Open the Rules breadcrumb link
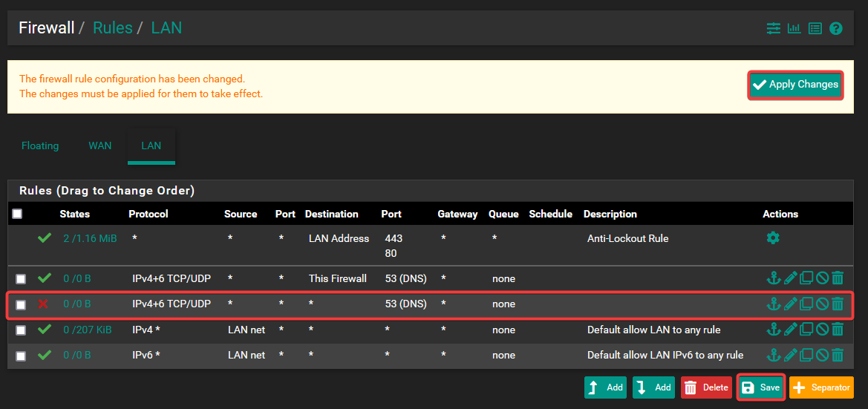Screen dimensions: 868x409 click(x=112, y=28)
